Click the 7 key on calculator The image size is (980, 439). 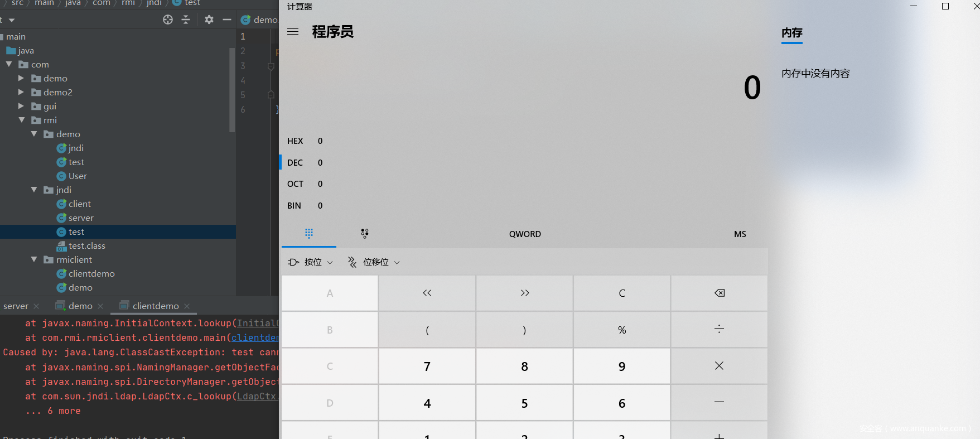pos(427,366)
